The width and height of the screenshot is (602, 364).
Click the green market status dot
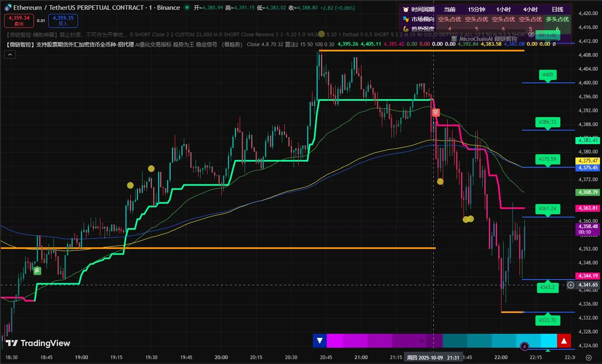click(x=187, y=7)
